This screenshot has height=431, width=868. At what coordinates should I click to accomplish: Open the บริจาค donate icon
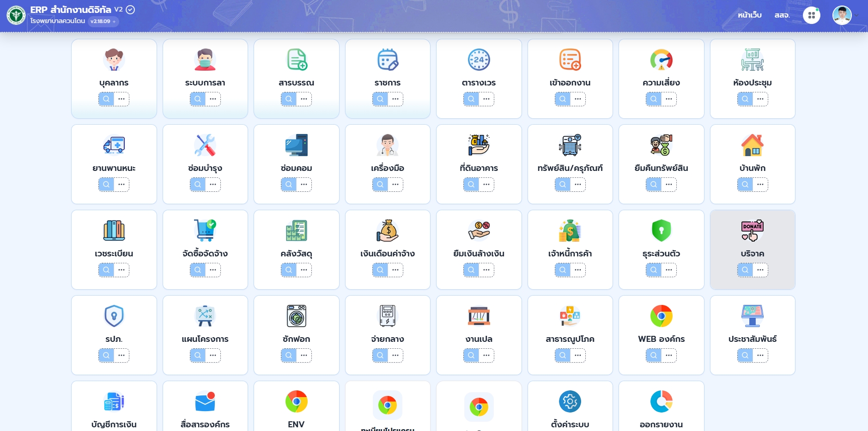[x=753, y=231]
